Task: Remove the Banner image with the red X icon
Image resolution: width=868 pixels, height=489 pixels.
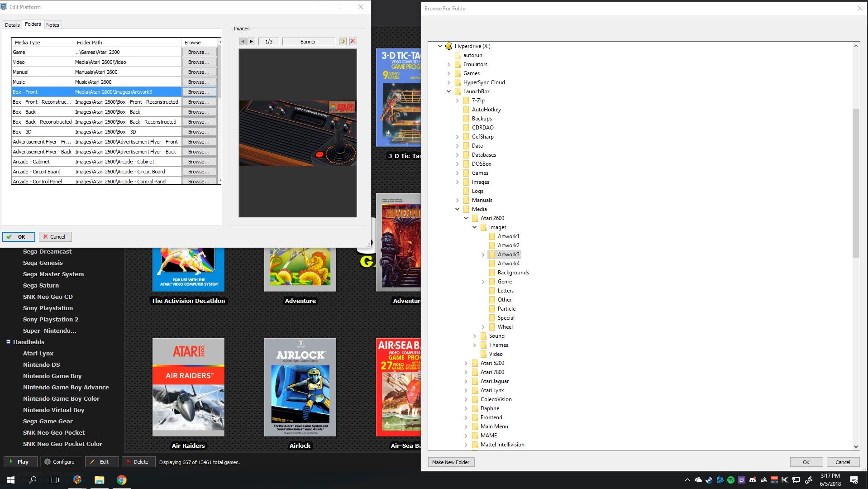Action: pyautogui.click(x=353, y=41)
